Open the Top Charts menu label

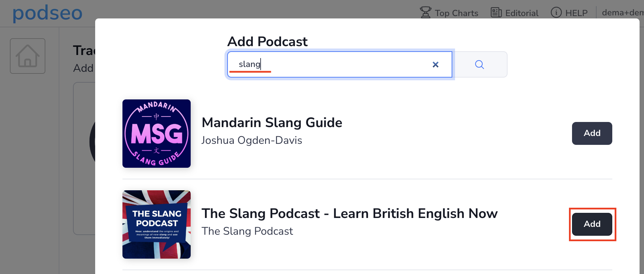[x=456, y=13]
